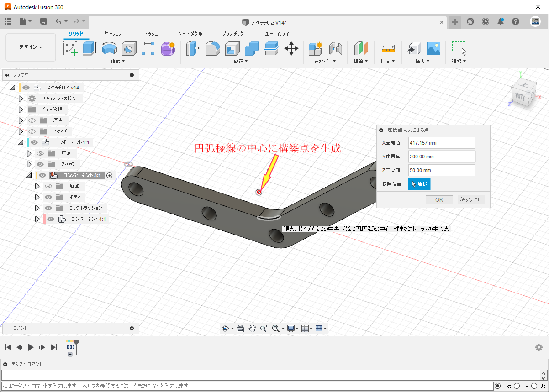Select the Combine tool
Image resolution: width=549 pixels, height=392 pixels.
pos(252,48)
